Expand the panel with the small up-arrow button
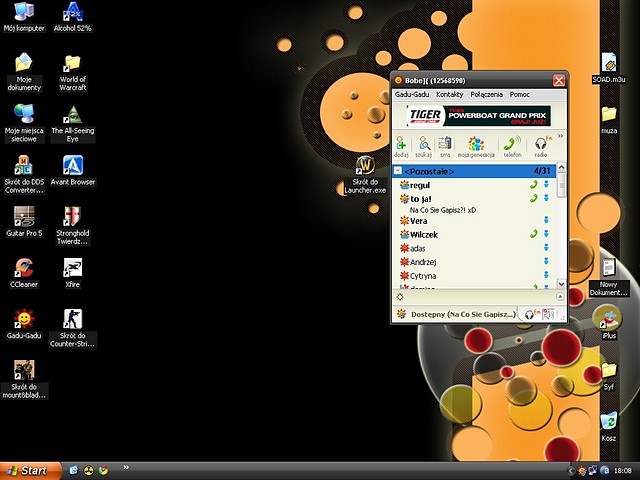Image resolution: width=640 pixels, height=480 pixels. (x=560, y=297)
